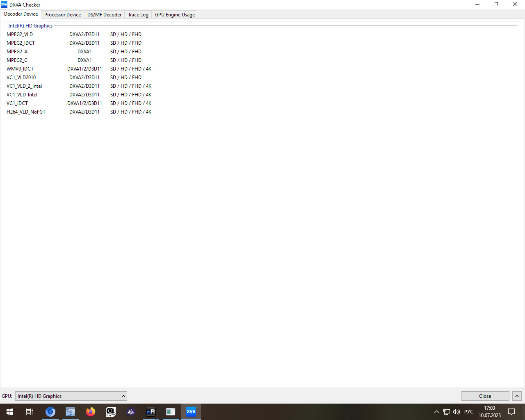Click the up-arrow button beside Close
This screenshot has width=525, height=420.
tap(517, 396)
